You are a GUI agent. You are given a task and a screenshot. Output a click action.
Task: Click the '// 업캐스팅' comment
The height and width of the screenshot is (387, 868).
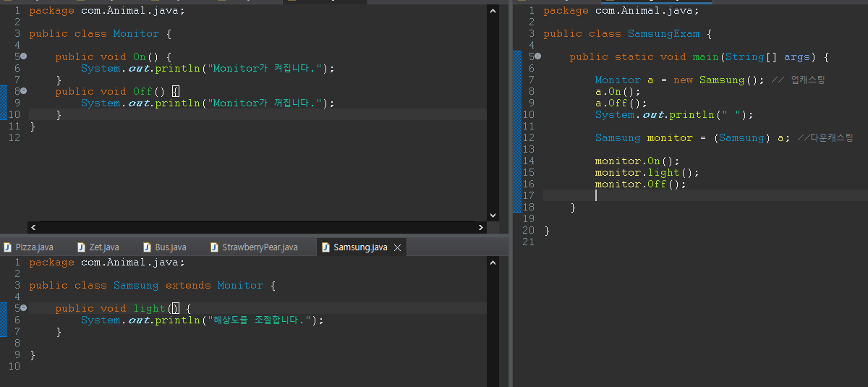coord(798,80)
